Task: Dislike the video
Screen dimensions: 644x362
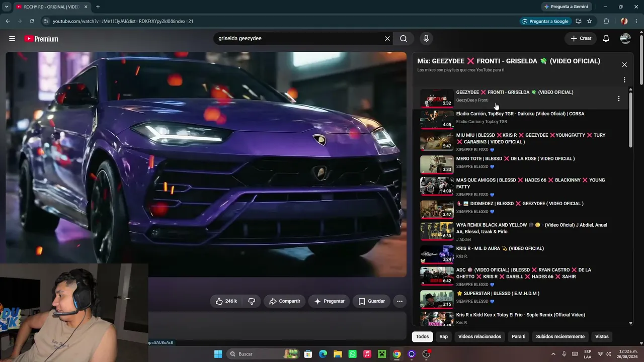Action: 252,301
